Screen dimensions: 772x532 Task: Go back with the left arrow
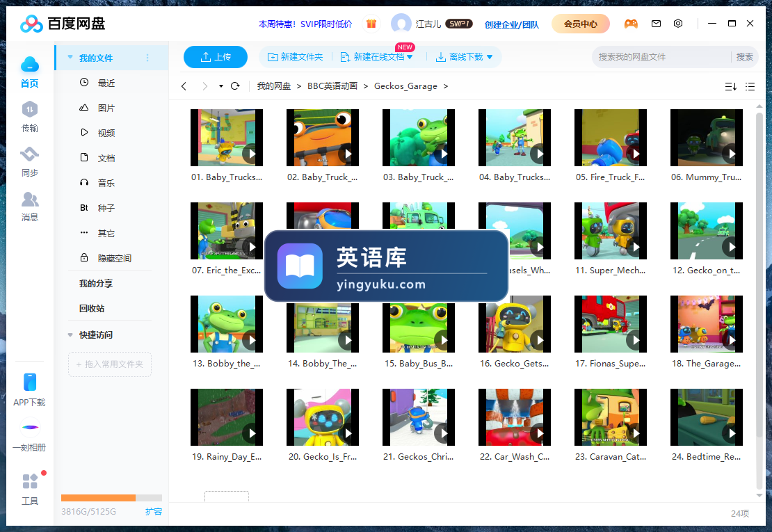click(x=184, y=86)
